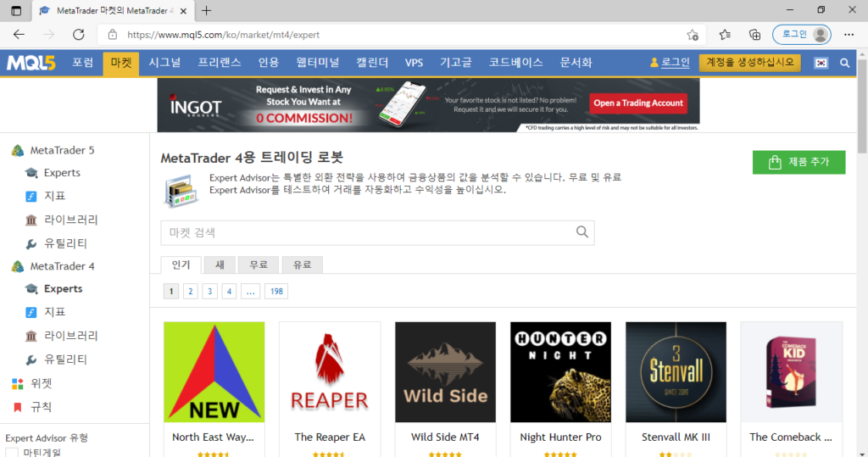Screen dimensions: 868x457
Task: Switch to the 인기 tab
Action: pyautogui.click(x=181, y=265)
